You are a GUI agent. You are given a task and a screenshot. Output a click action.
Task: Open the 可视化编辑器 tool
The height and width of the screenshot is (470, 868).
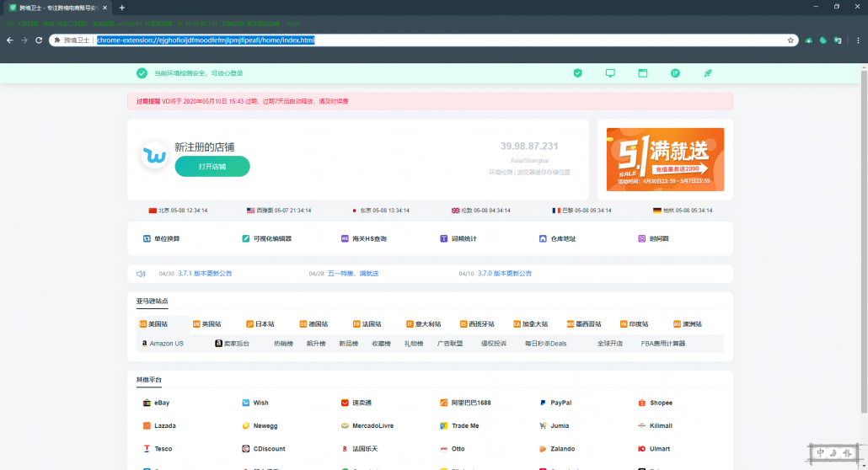pos(267,238)
